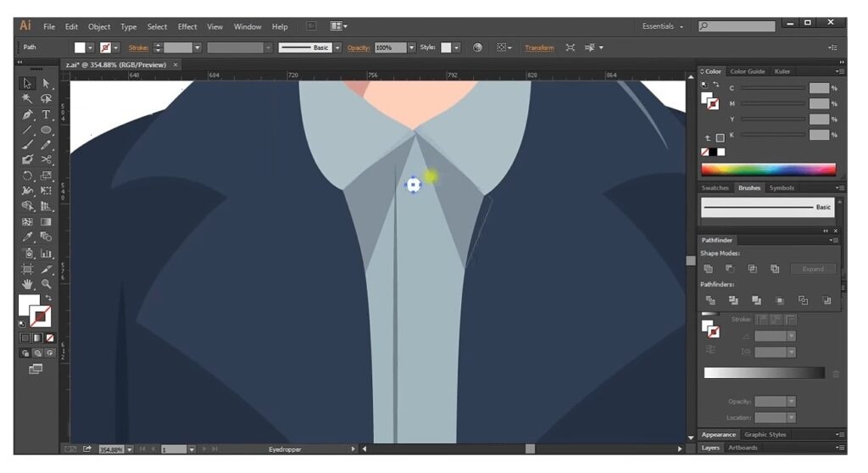Select the Scissors tool
The height and width of the screenshot is (473, 868).
point(46,160)
